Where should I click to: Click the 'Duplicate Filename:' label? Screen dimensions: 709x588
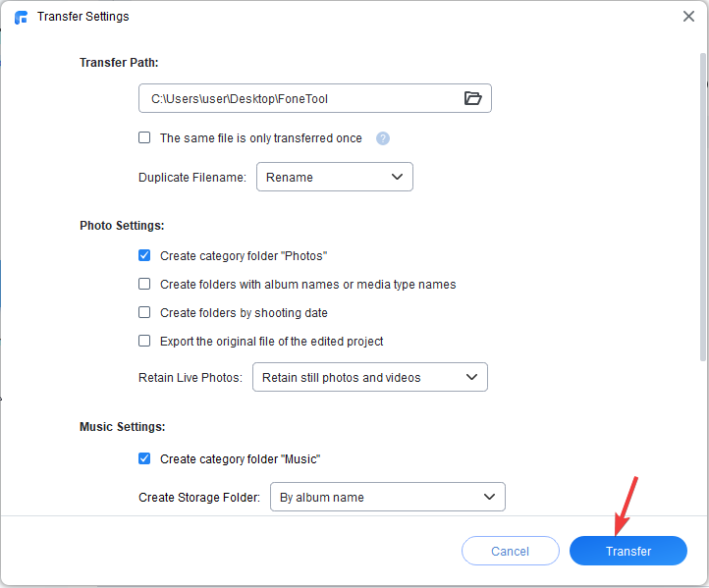192,177
